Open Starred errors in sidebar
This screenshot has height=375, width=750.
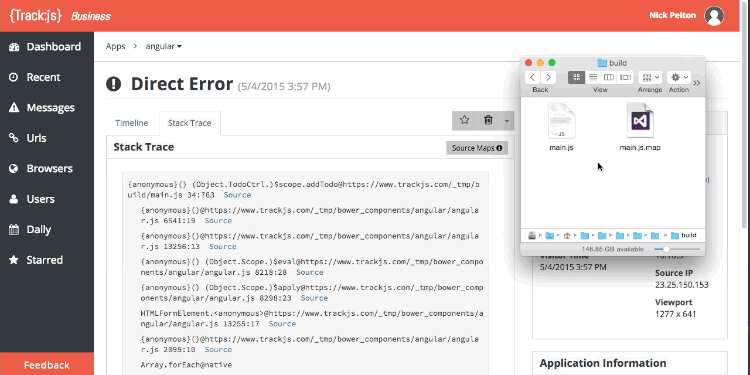coord(47,260)
